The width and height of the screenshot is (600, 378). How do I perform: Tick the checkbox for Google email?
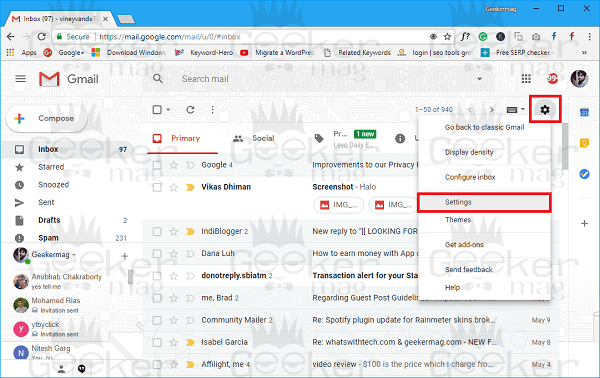click(157, 165)
